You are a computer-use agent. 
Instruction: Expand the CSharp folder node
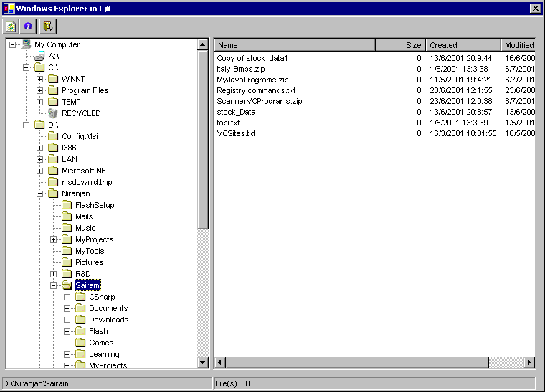(x=67, y=297)
